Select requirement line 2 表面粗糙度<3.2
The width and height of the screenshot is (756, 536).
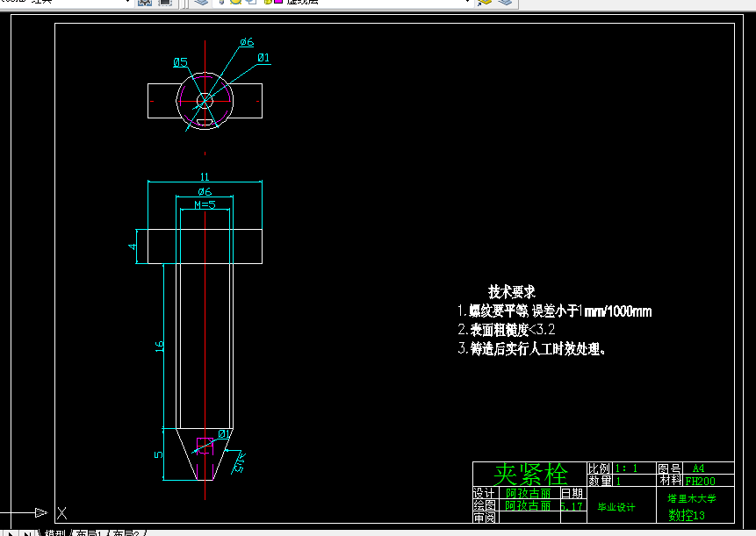click(x=507, y=330)
